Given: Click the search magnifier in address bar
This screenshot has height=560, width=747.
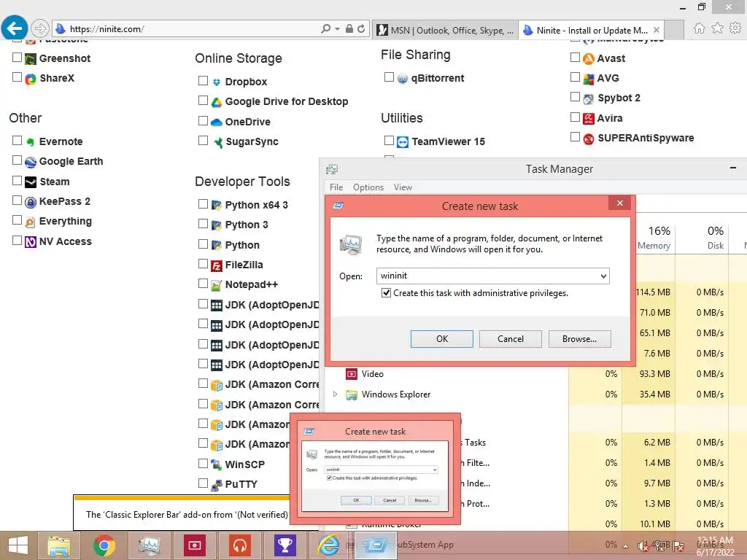Looking at the screenshot, I should point(326,28).
